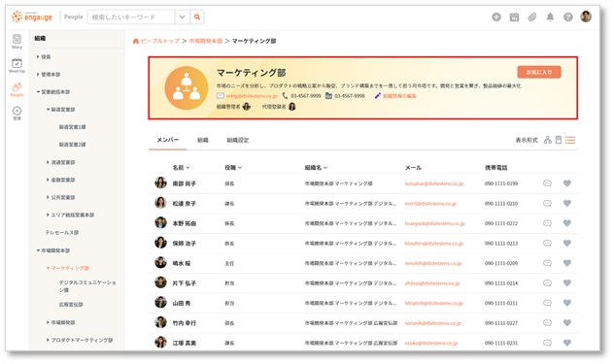The height and width of the screenshot is (364, 613).
Task: Switch to list display format icon
Action: [570, 140]
